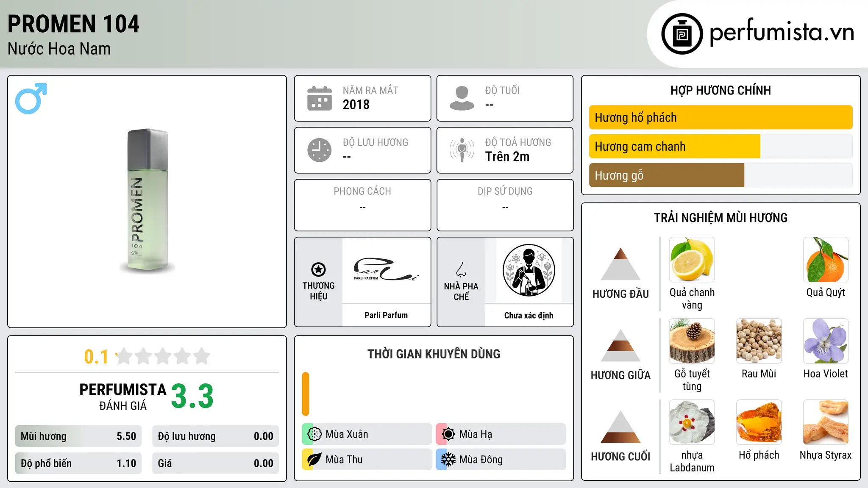Click the green 3.3 Perfumista score
This screenshot has width=868, height=488.
point(192,396)
